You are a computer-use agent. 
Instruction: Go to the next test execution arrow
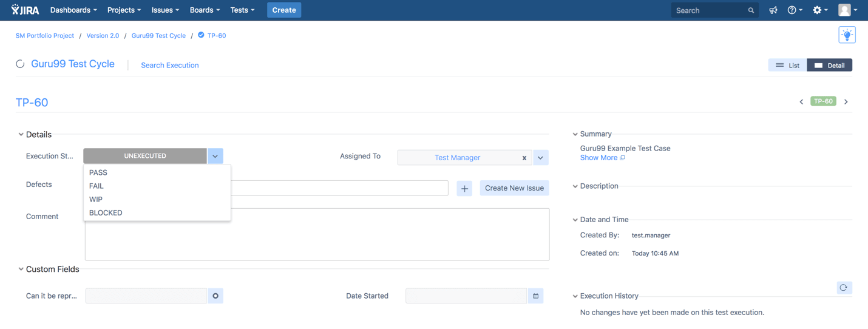point(846,102)
